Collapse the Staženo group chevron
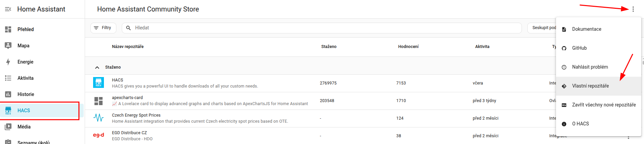 [x=97, y=67]
